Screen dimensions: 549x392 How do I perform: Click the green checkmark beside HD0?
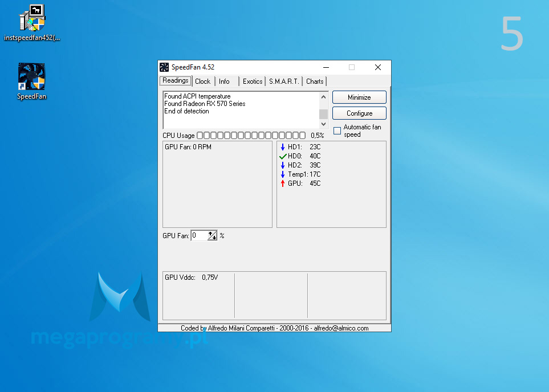(283, 156)
